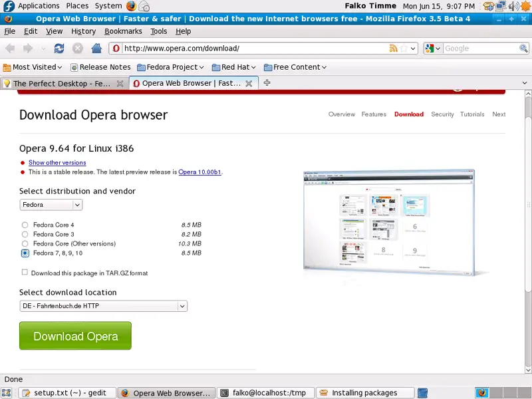Expand the Red Hat bookmarks folder
The height and width of the screenshot is (399, 532).
(x=234, y=67)
